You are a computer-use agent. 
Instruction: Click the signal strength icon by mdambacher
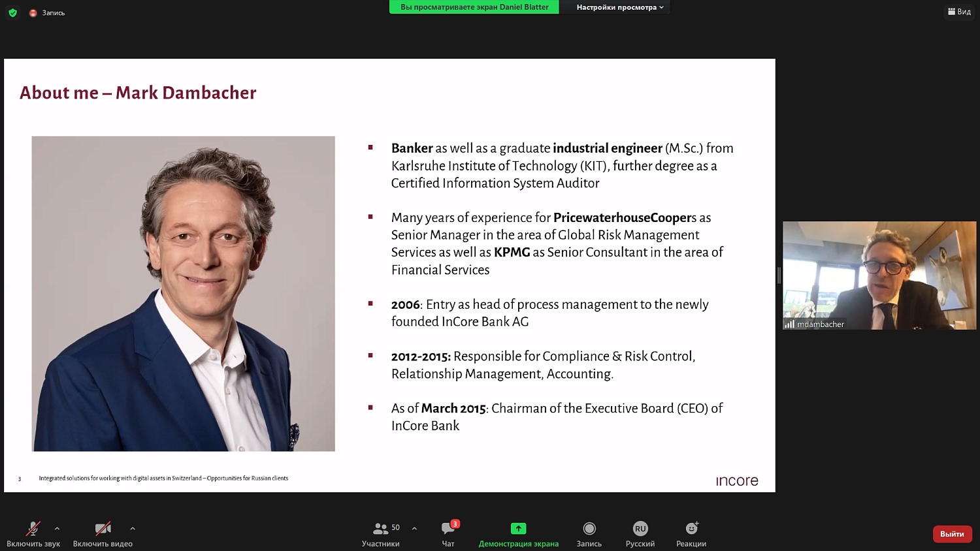pos(789,324)
